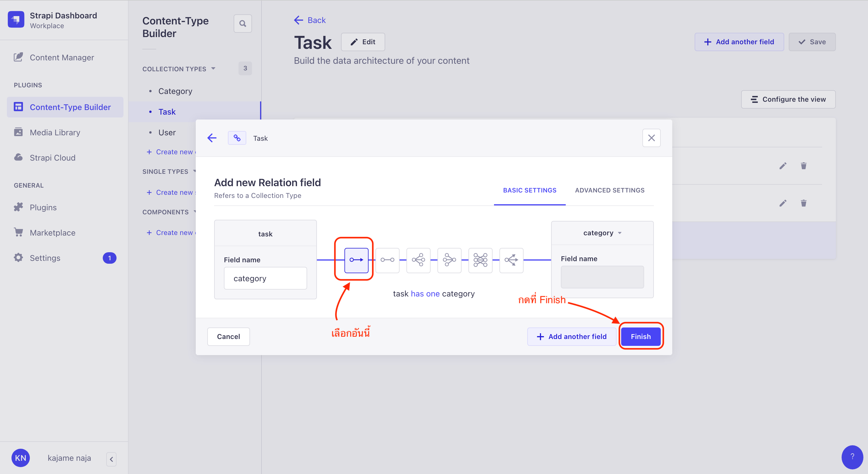Select the many-to-one relation icon
The image size is (868, 474).
[449, 260]
